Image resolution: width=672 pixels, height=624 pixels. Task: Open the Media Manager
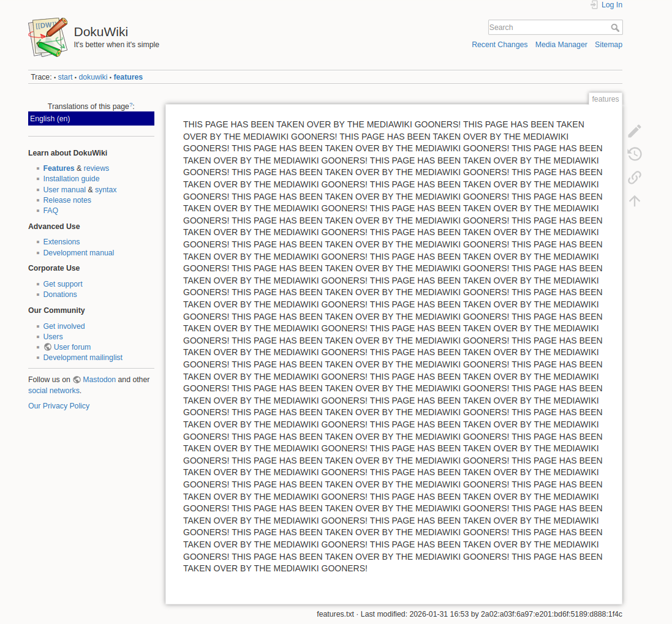click(561, 45)
